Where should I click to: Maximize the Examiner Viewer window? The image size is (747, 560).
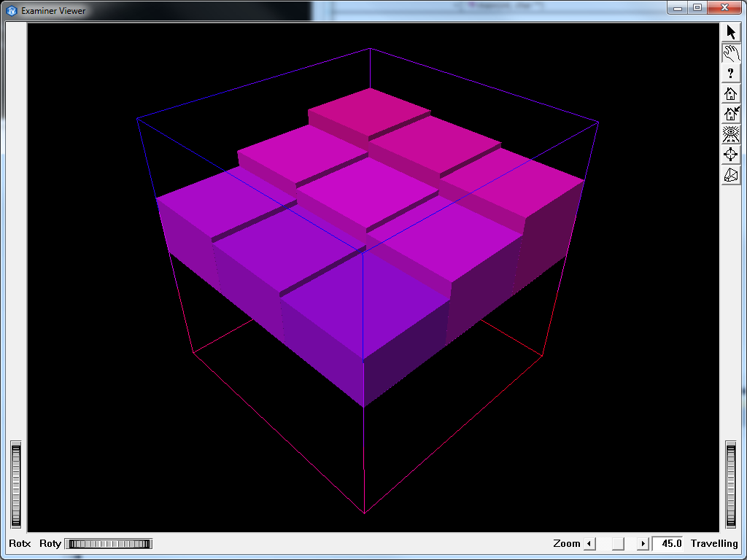tap(697, 8)
